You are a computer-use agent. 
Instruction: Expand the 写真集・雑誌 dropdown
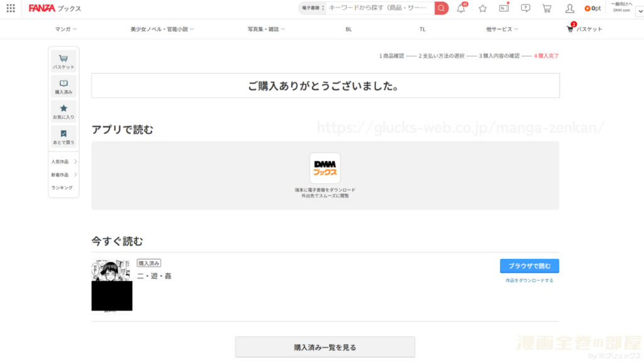coord(266,29)
